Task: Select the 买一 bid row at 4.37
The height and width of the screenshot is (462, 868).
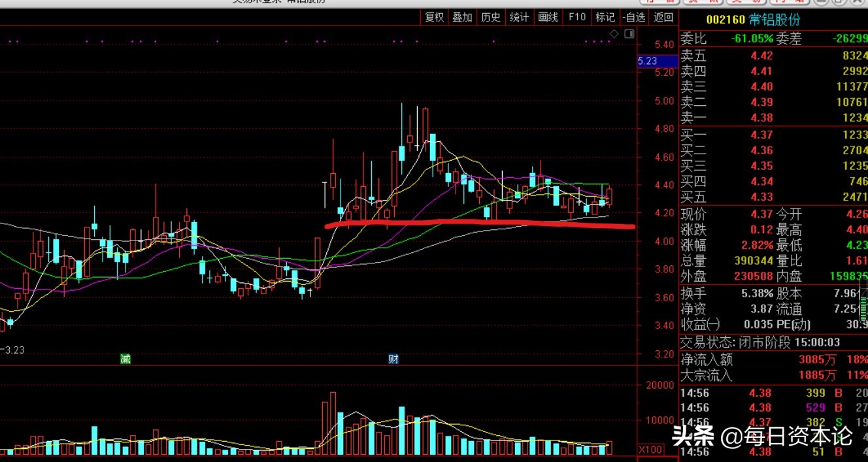Action: pos(774,135)
